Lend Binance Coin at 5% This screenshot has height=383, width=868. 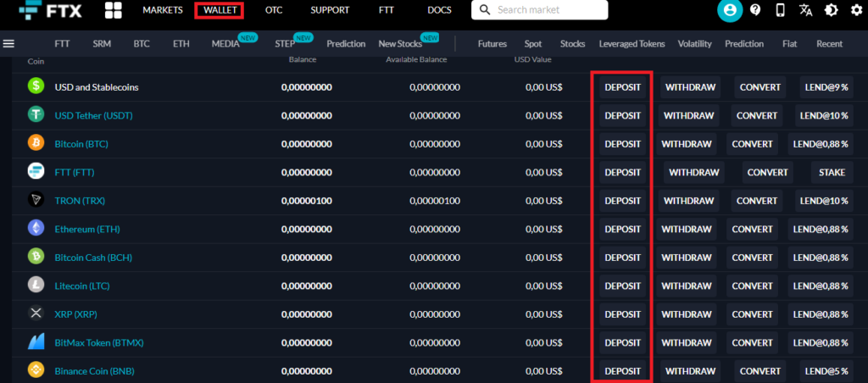tap(826, 371)
